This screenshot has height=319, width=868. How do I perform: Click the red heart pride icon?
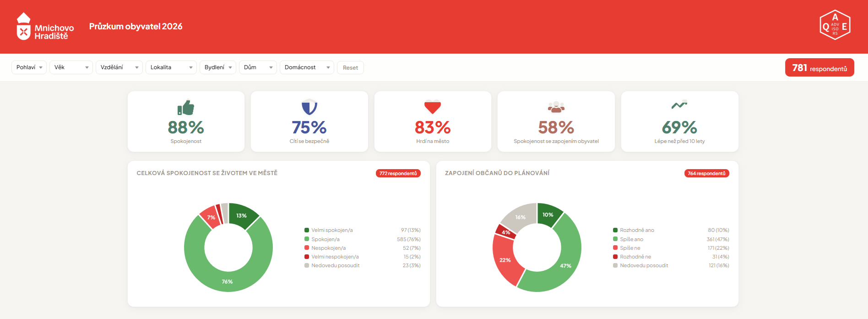coord(433,107)
